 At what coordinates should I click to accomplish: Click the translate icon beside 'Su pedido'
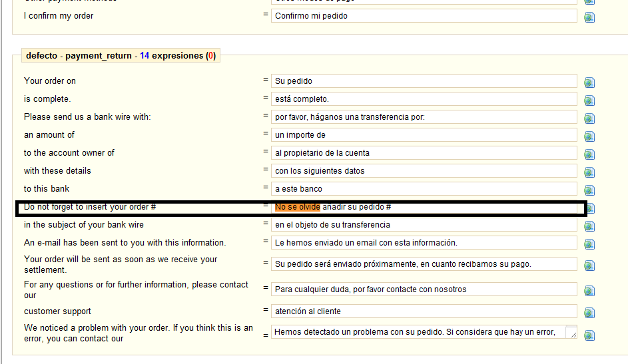click(589, 83)
